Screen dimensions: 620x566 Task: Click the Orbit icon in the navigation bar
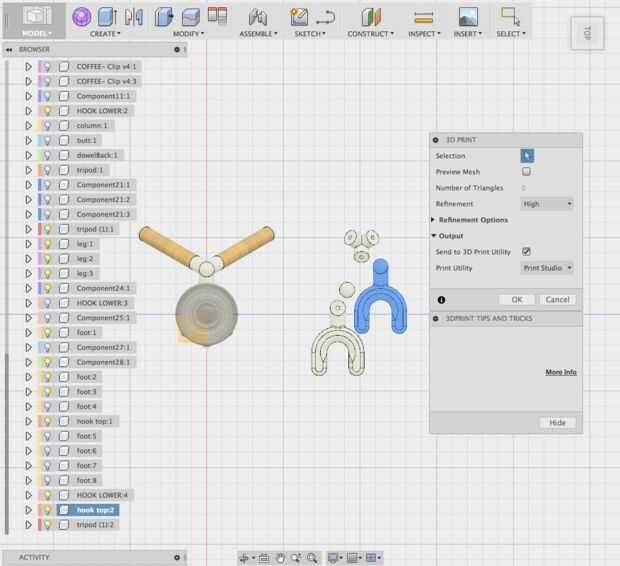(x=244, y=558)
